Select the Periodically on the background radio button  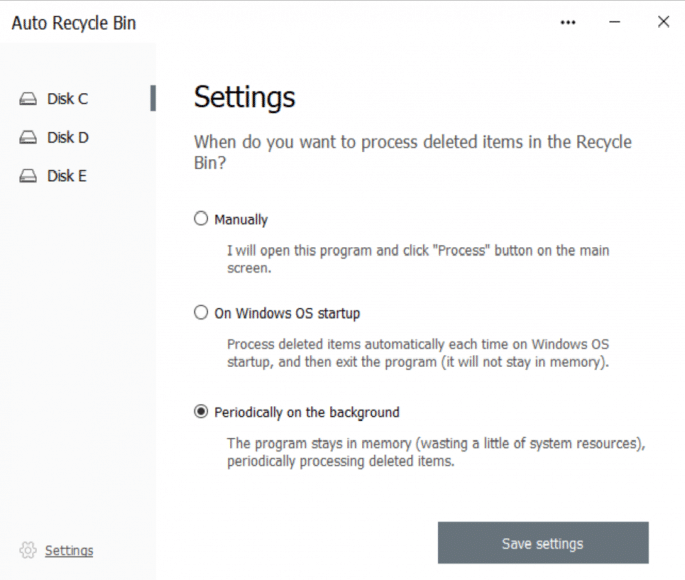click(201, 411)
